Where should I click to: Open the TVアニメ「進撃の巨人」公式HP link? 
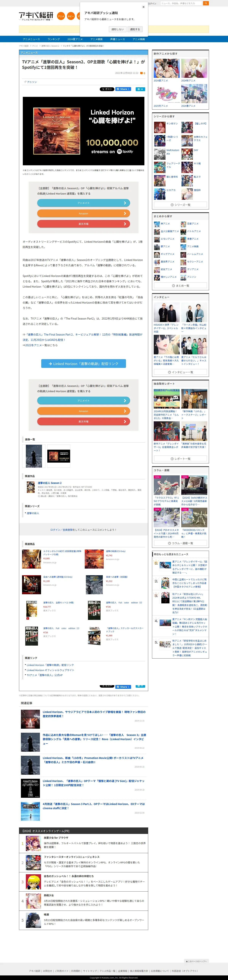coord(44,675)
